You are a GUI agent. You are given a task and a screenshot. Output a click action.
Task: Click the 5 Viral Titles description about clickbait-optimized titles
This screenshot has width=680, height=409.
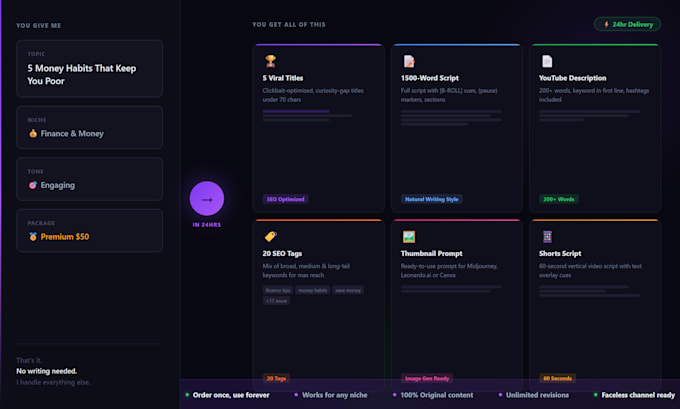coord(313,95)
